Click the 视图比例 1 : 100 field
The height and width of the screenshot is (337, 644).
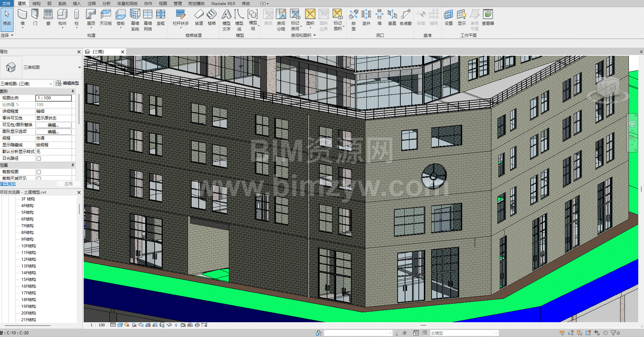point(53,98)
